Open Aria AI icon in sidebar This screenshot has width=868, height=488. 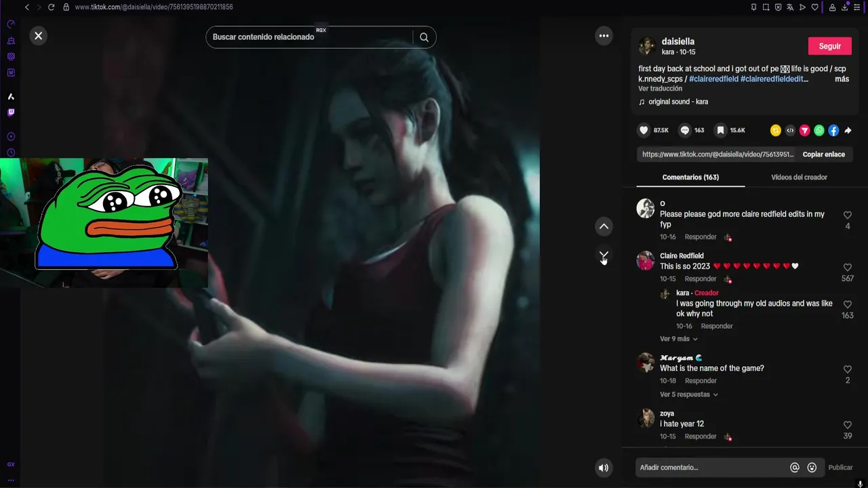[11, 97]
